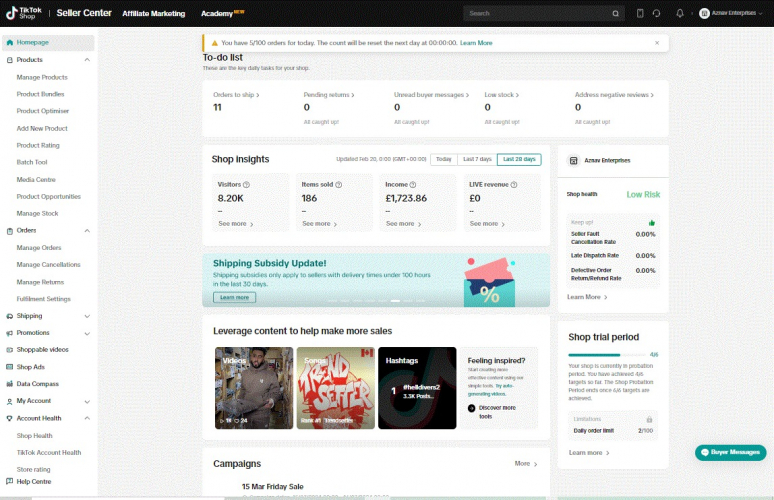The width and height of the screenshot is (774, 500).
Task: Collapse the Account Health sidebar section
Action: click(x=87, y=418)
